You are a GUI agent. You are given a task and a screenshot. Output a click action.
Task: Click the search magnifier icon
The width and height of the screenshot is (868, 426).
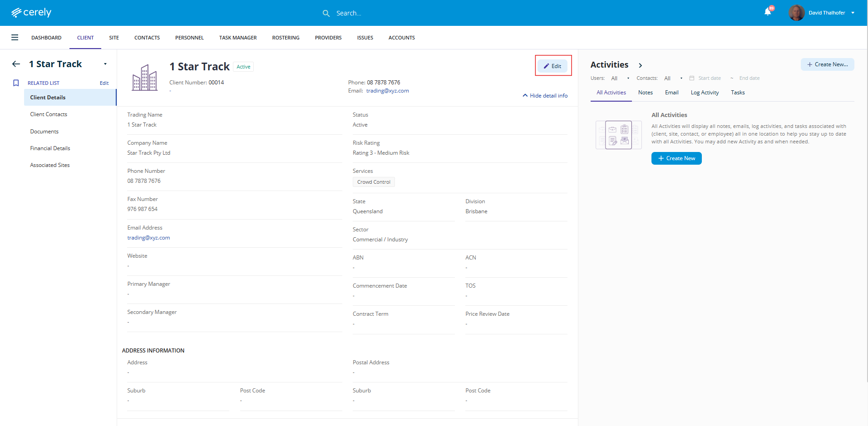[326, 13]
